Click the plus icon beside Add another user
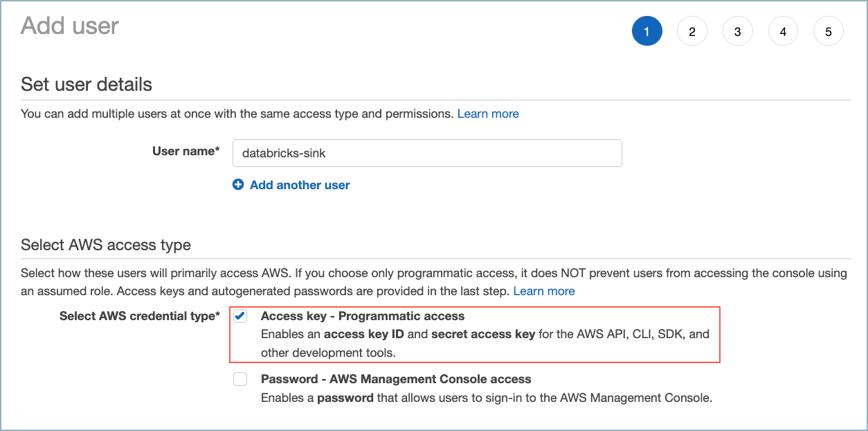 238,185
